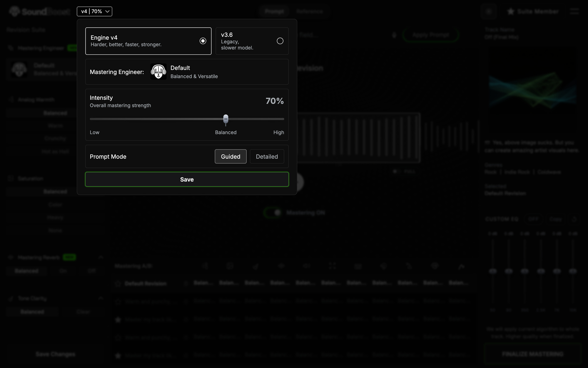
Task: Switch to the Prompt tab
Action: point(274,11)
